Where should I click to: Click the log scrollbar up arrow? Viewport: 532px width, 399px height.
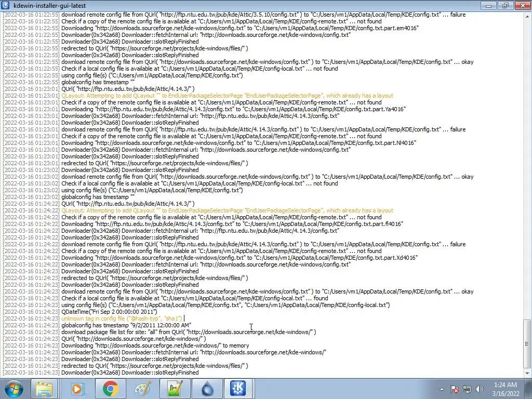click(x=527, y=15)
